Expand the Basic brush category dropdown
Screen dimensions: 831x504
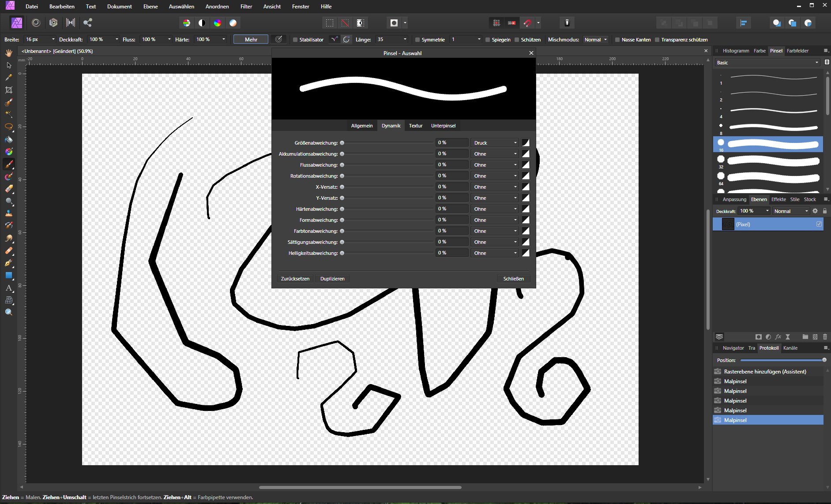pos(767,63)
